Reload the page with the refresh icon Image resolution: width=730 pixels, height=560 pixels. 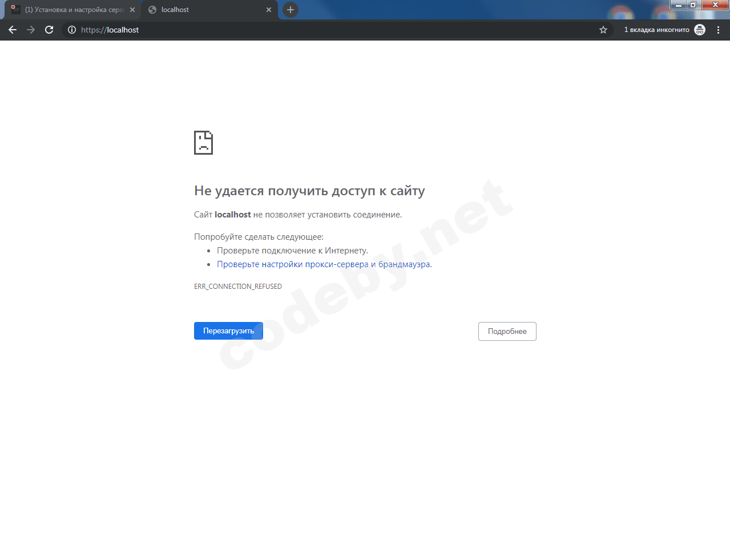49,30
